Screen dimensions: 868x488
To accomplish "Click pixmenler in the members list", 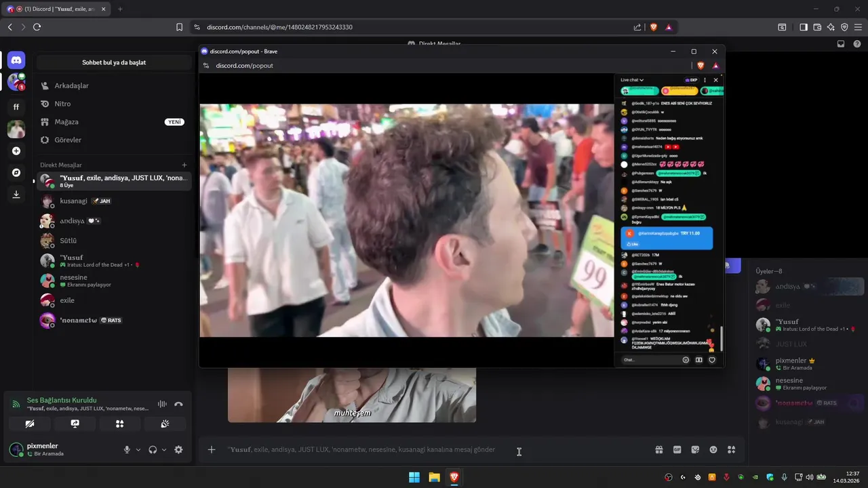I will point(807,363).
